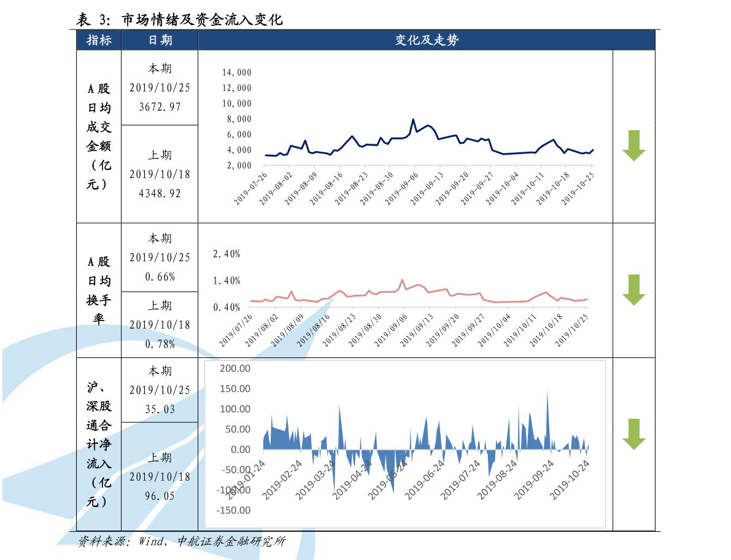This screenshot has width=731, height=560.
Task: Click the green down arrow beside the 沪、深股通净流入 chart
Action: pos(633,434)
